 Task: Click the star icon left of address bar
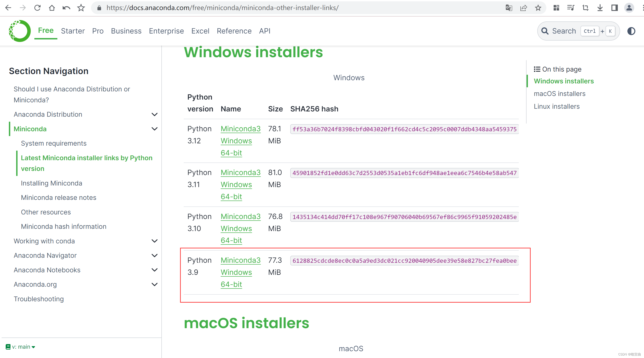pos(81,8)
